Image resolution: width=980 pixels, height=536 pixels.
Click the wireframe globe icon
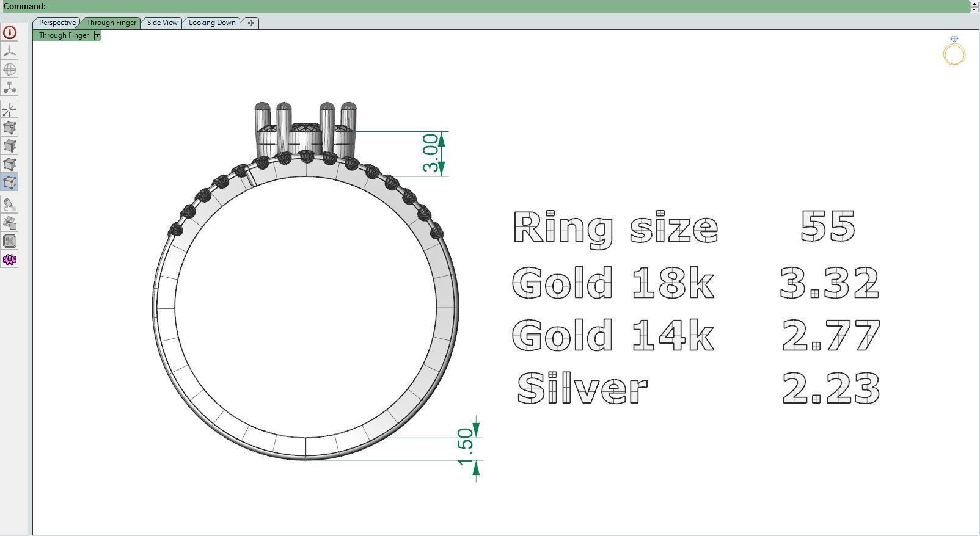[10, 69]
